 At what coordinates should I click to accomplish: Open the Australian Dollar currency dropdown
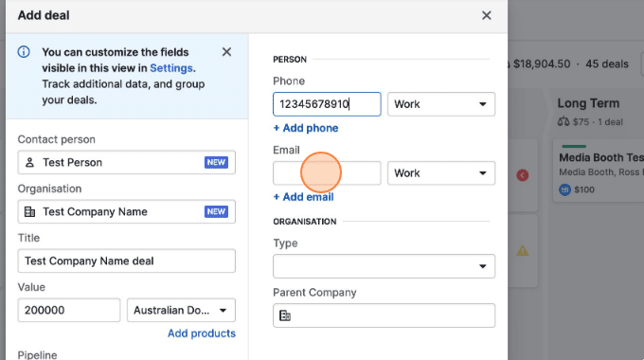(181, 310)
